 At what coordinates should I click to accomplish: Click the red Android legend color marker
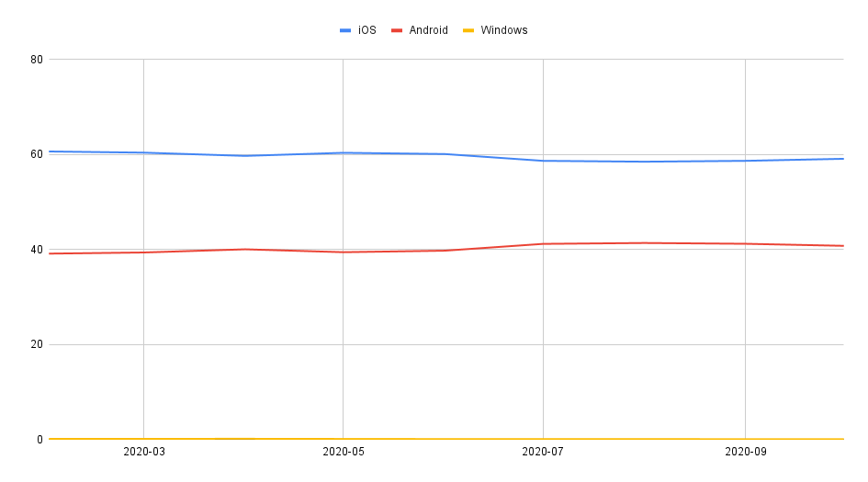coord(397,30)
